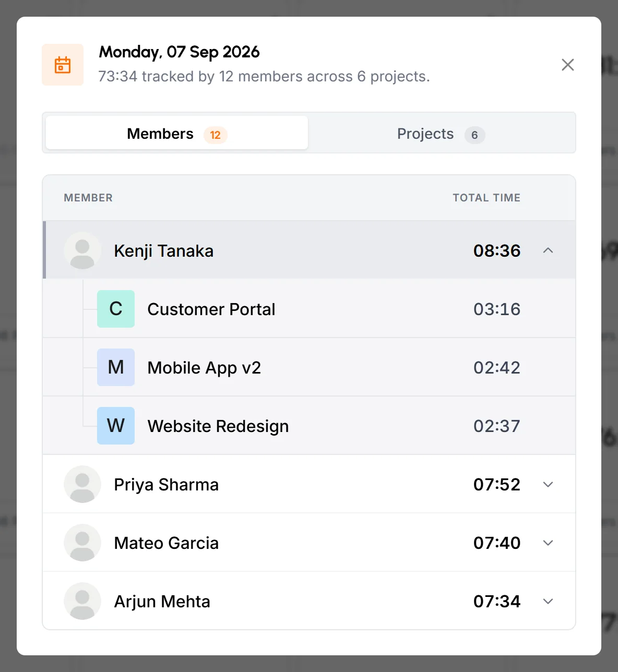Select the Kenji Tanaka name

coord(164,251)
